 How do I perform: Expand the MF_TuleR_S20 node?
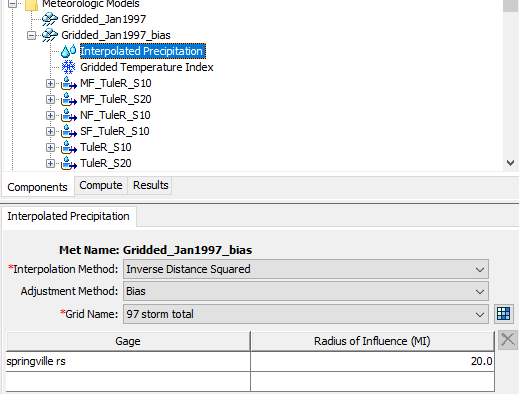click(x=50, y=99)
